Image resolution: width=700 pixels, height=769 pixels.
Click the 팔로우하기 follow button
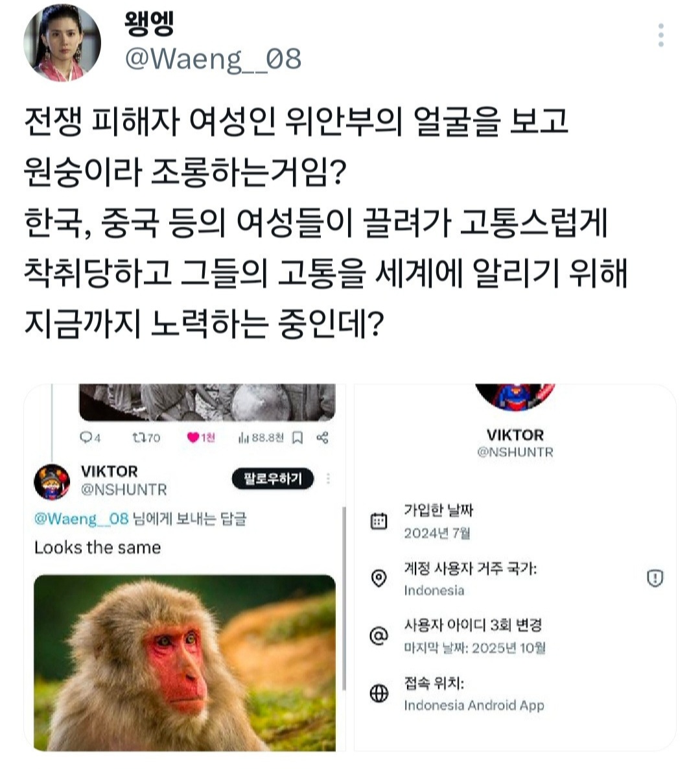(273, 479)
